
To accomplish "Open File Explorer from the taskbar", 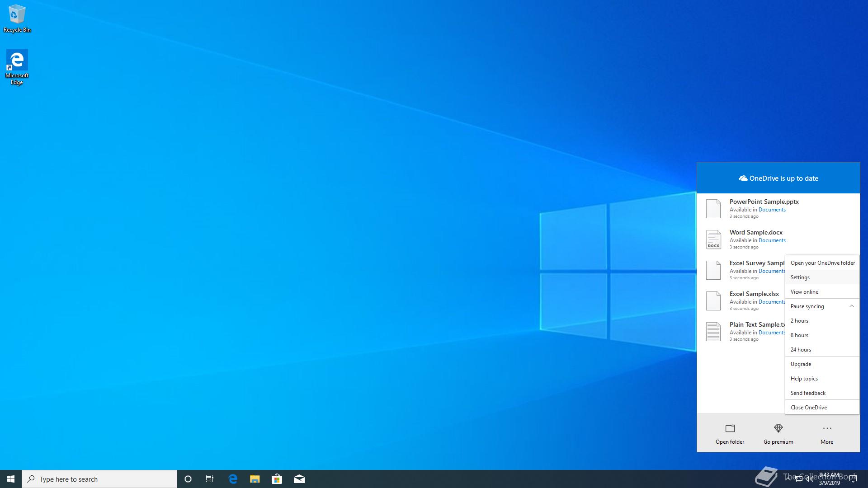I will click(x=255, y=479).
